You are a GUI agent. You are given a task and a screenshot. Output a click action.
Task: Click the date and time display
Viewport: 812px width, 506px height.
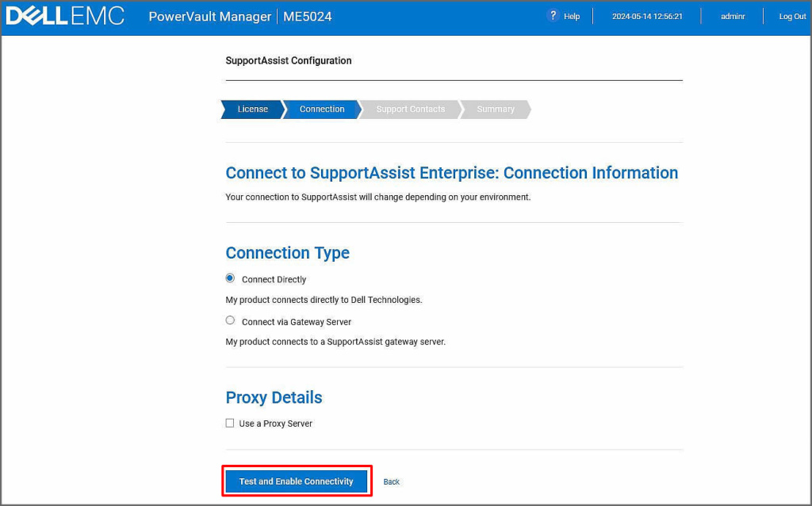[x=647, y=17]
